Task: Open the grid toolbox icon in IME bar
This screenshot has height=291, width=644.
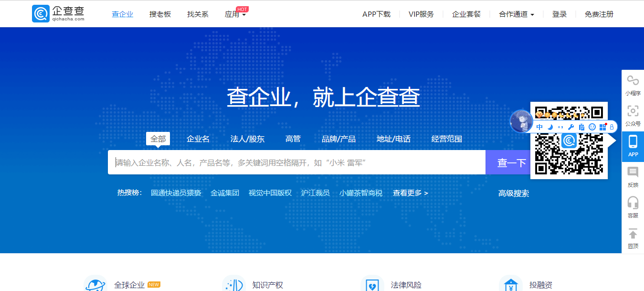Action: pyautogui.click(x=603, y=127)
